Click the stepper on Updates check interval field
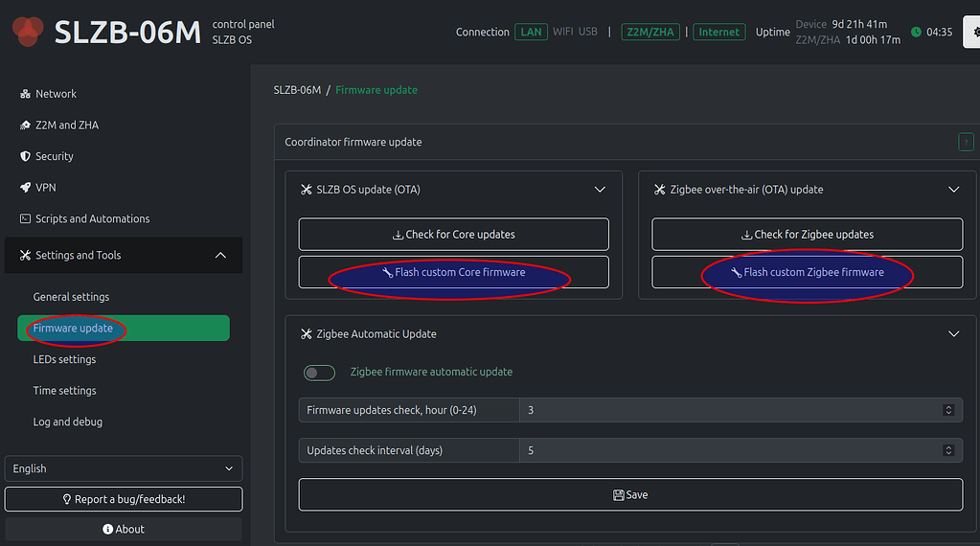The image size is (980, 546). click(x=948, y=450)
